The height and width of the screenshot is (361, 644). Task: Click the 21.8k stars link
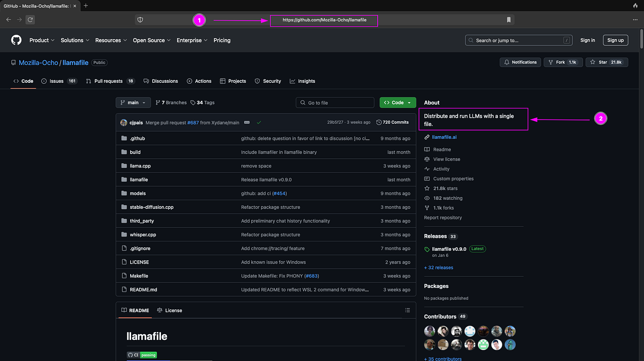[x=445, y=189]
